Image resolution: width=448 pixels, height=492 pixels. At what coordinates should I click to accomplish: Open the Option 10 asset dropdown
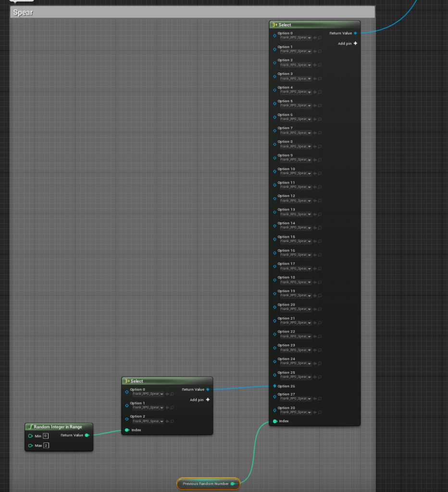point(310,173)
